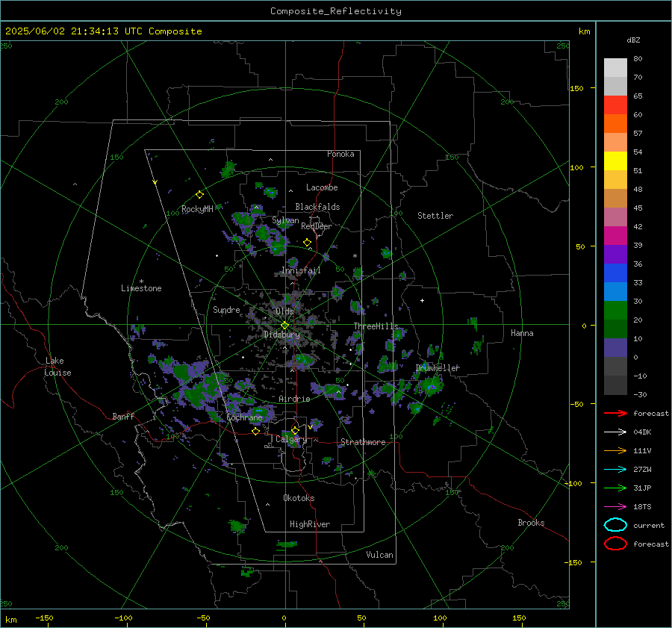Click the HighRiver town label
This screenshot has width=672, height=628.
(309, 524)
